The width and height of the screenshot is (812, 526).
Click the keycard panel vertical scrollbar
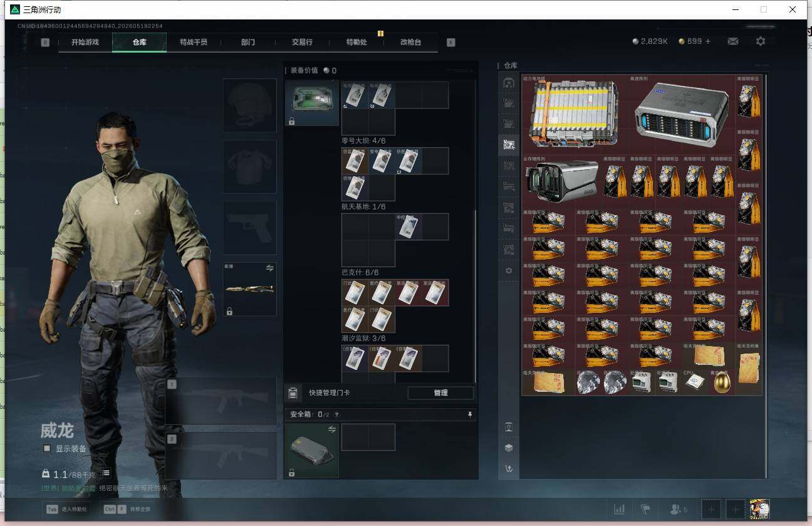[476, 296]
